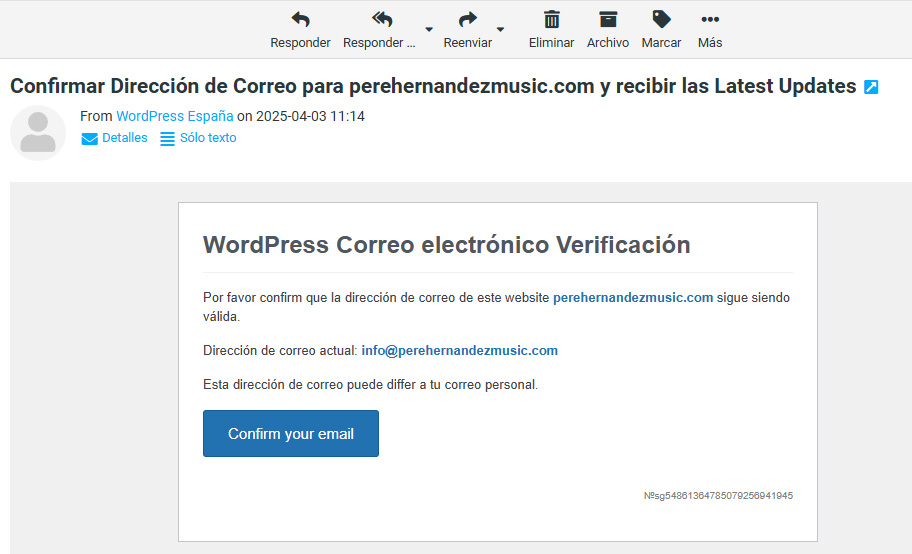
Task: Click the info@perehernandezmusic.com address link
Action: tap(459, 350)
